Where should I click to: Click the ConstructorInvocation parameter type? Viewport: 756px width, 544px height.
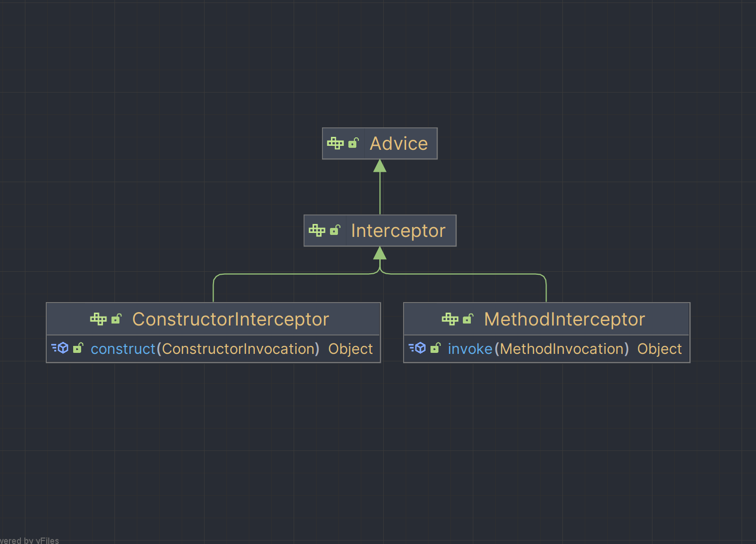[238, 349]
